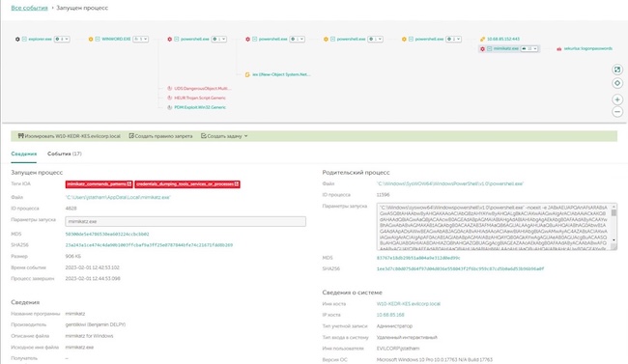The image size is (628, 364).
Task: Click the mimikatz_commands_patterns IOA tag
Action: pos(99,184)
